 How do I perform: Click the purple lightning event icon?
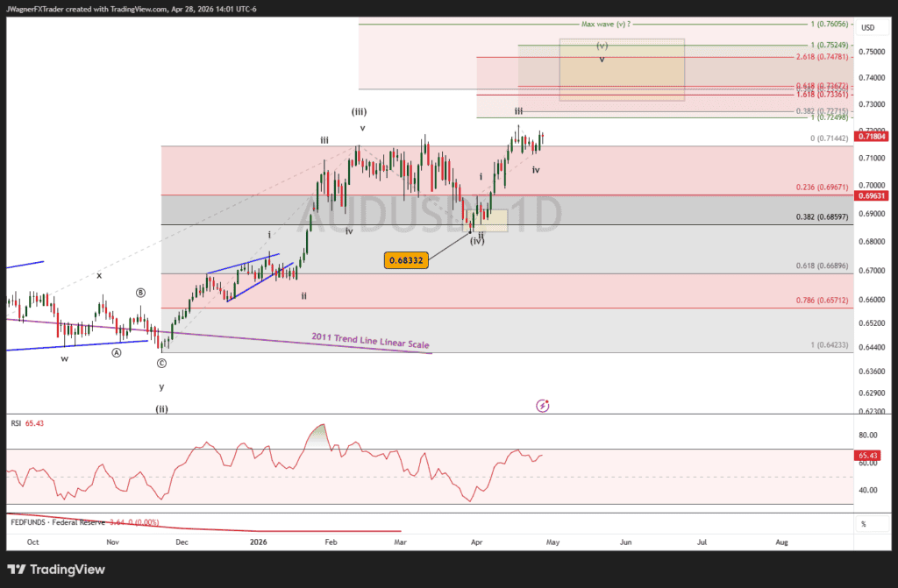point(543,406)
